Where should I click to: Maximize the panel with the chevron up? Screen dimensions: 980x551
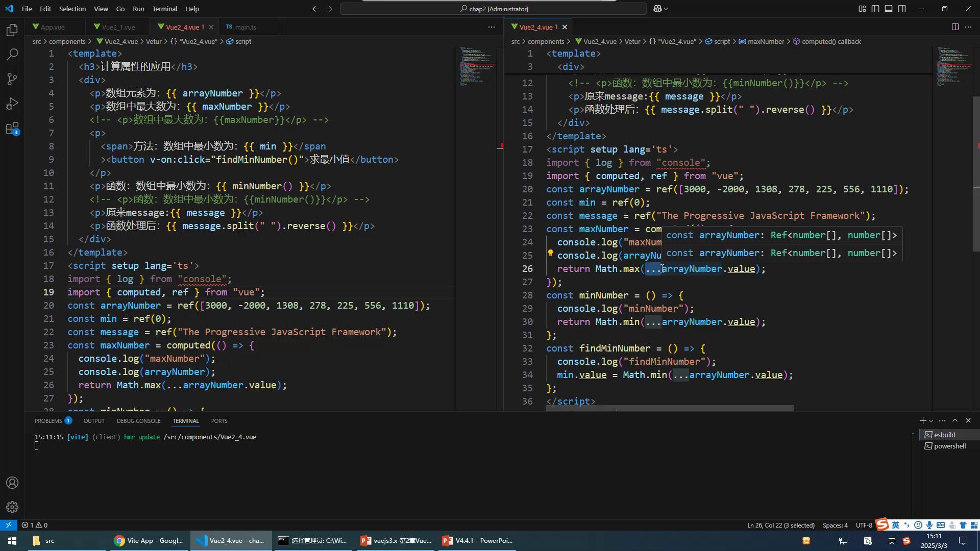[955, 420]
